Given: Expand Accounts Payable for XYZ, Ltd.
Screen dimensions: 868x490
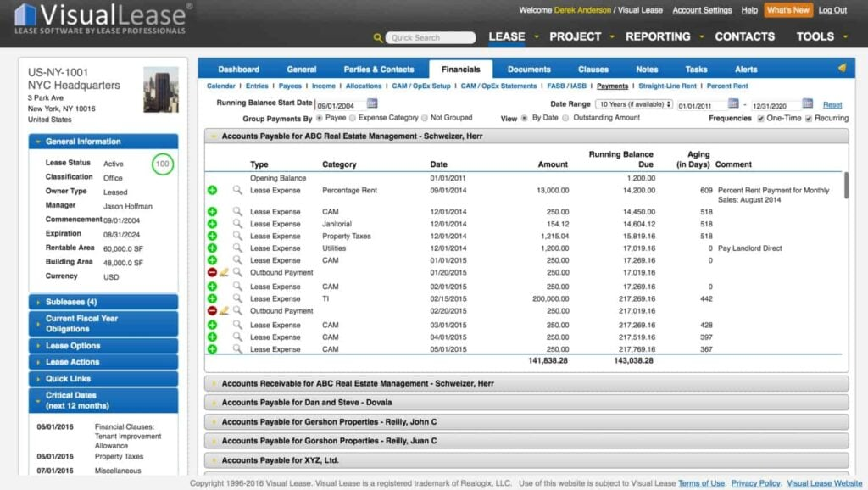Looking at the screenshot, I should pyautogui.click(x=526, y=460).
